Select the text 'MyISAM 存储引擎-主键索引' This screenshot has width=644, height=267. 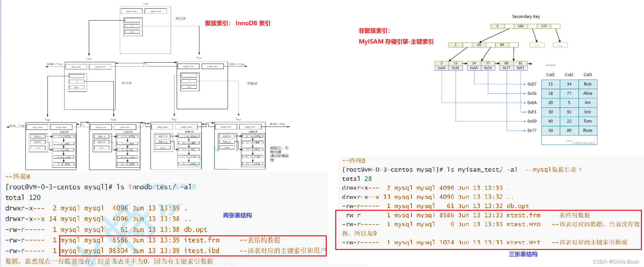pyautogui.click(x=396, y=42)
